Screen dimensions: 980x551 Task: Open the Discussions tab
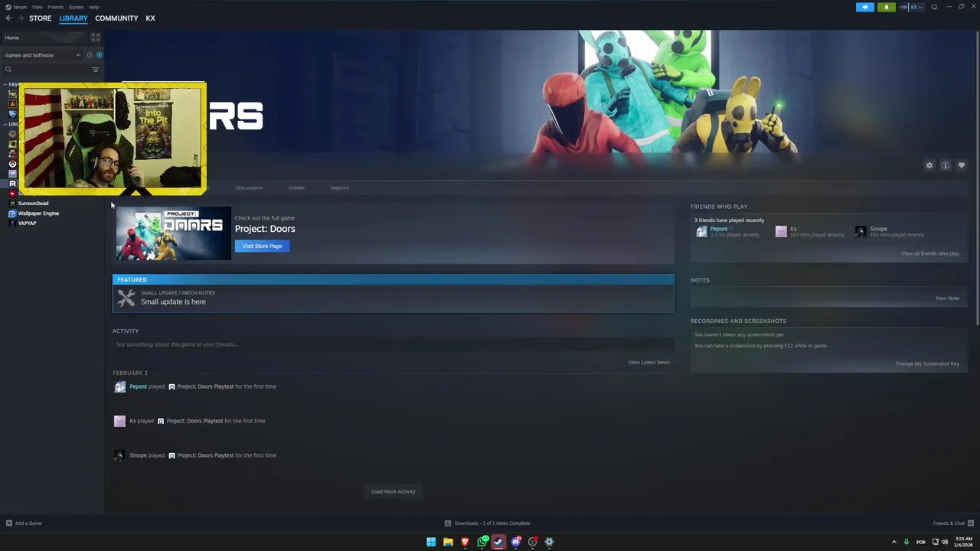249,187
